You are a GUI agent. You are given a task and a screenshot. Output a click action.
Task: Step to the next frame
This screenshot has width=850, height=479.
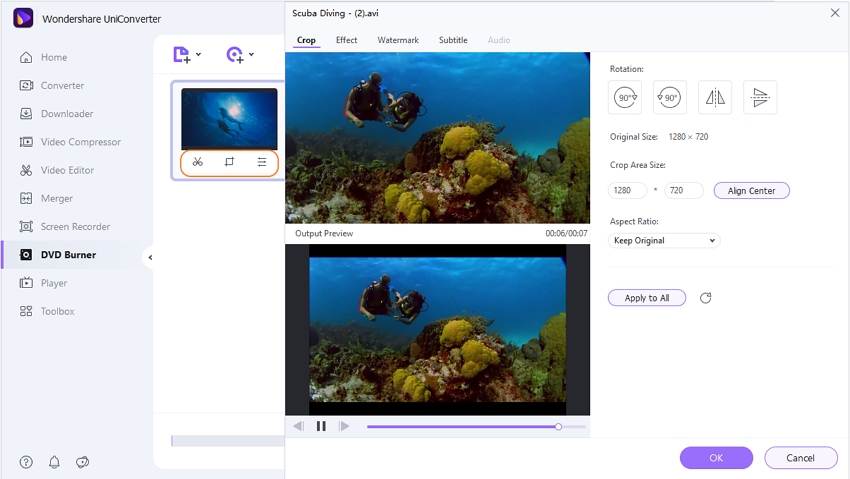pos(344,426)
